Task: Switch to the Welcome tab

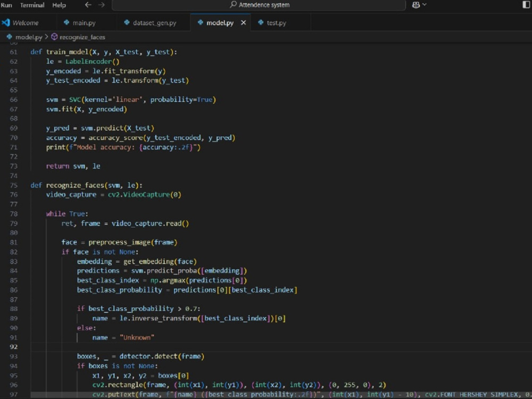Action: [25, 23]
